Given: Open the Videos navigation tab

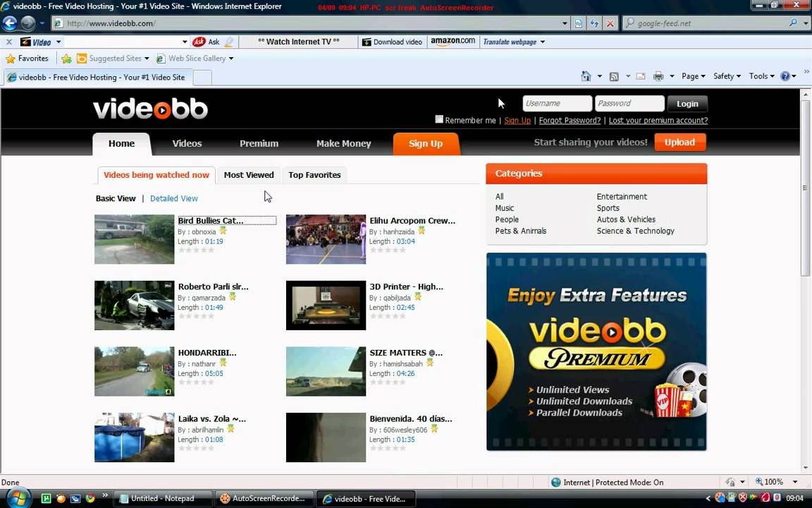Looking at the screenshot, I should coord(187,144).
